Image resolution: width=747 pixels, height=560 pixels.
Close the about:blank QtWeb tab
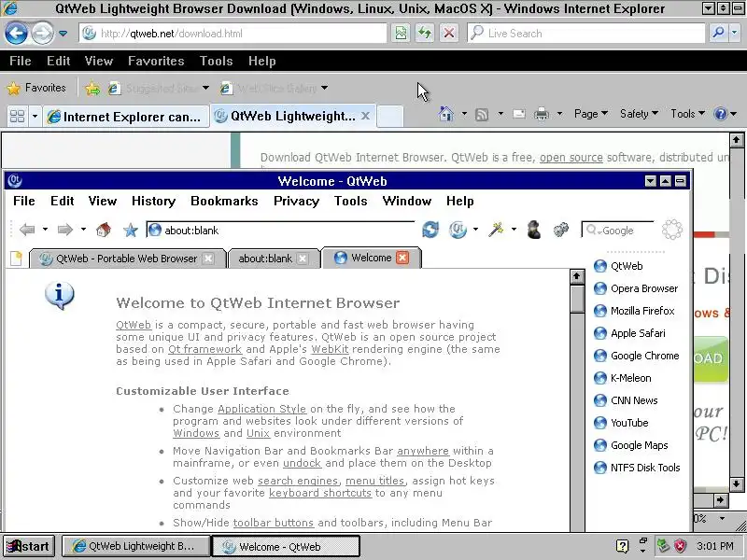point(302,259)
